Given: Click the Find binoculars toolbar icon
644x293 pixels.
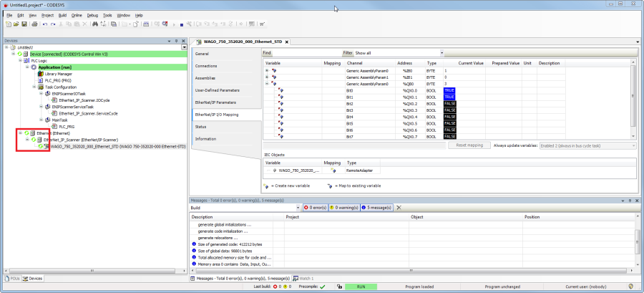Looking at the screenshot, I should point(95,24).
